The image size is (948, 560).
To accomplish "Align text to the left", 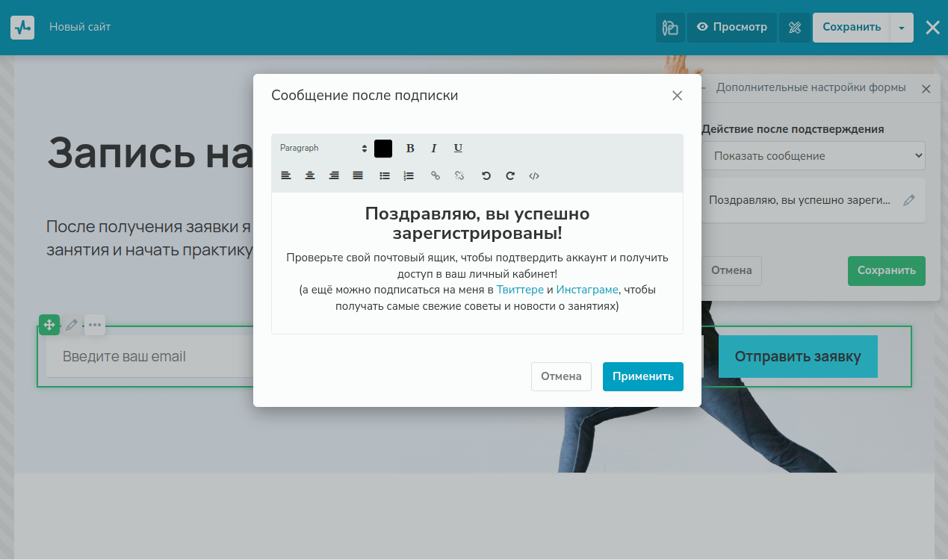I will (286, 175).
